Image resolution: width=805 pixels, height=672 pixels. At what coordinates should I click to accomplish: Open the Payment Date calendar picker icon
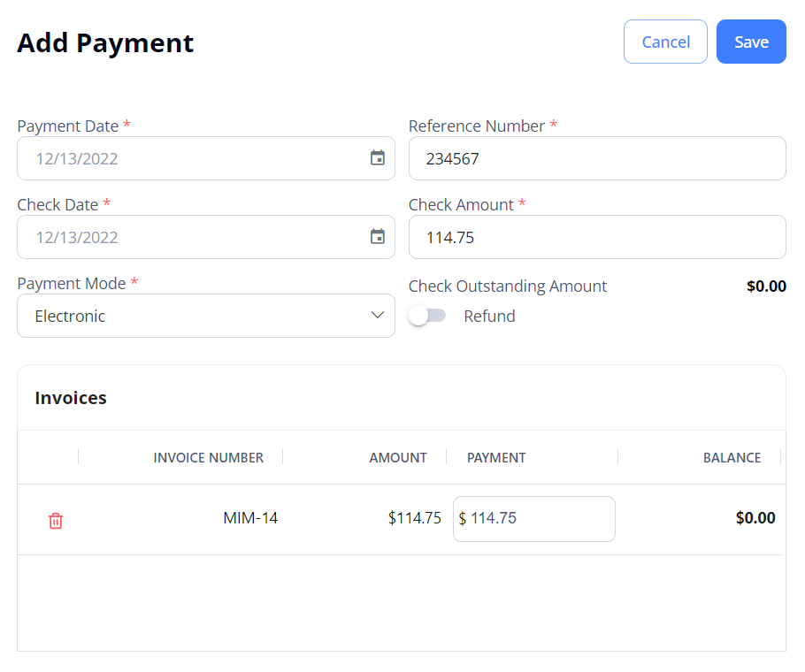click(378, 158)
